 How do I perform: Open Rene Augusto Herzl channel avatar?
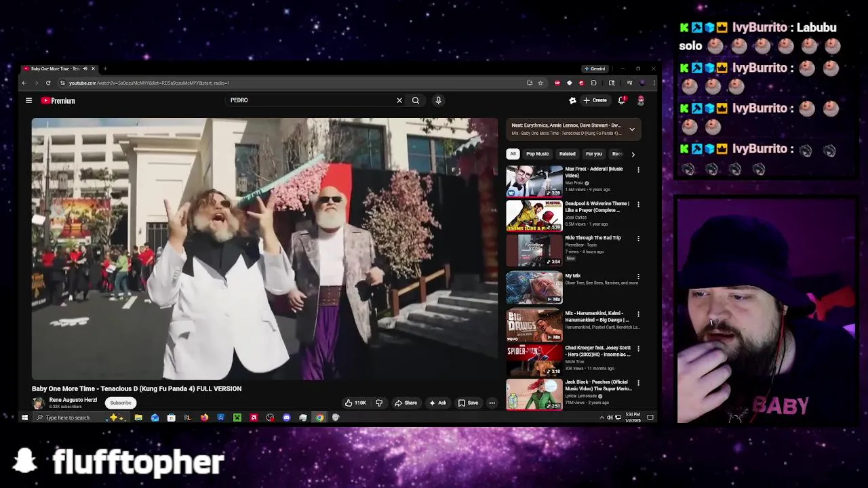click(x=39, y=403)
